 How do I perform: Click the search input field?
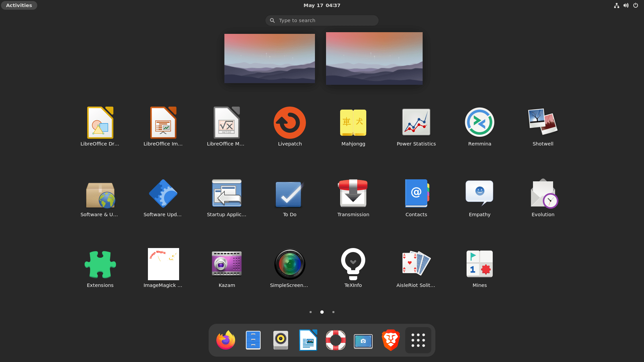click(322, 20)
